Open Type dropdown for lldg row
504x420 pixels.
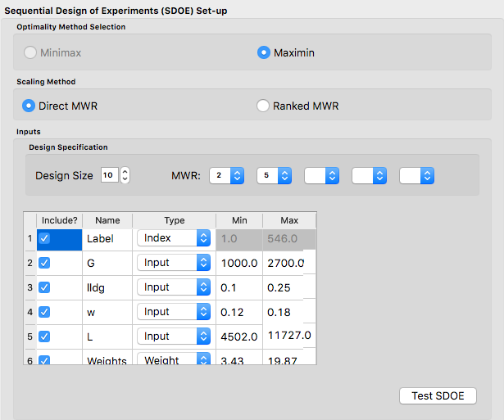(x=173, y=287)
